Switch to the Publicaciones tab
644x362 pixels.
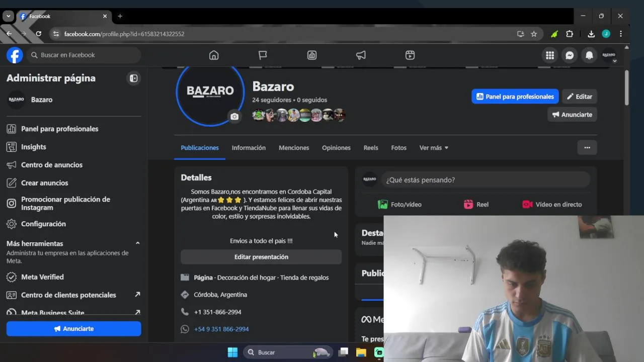[x=200, y=148]
